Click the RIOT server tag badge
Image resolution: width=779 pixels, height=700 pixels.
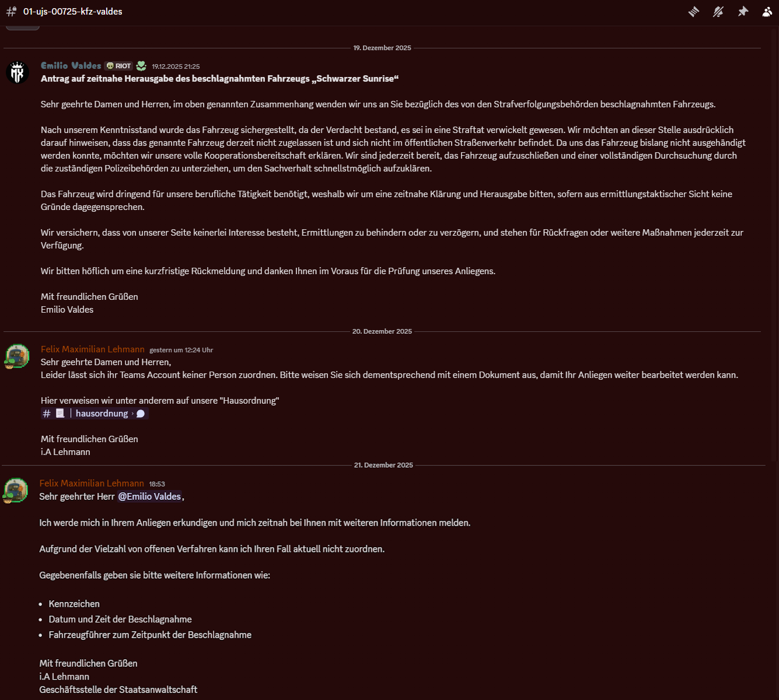tap(118, 66)
